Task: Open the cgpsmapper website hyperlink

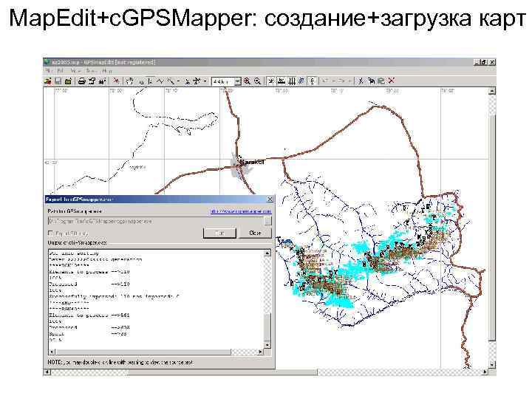Action: (241, 211)
